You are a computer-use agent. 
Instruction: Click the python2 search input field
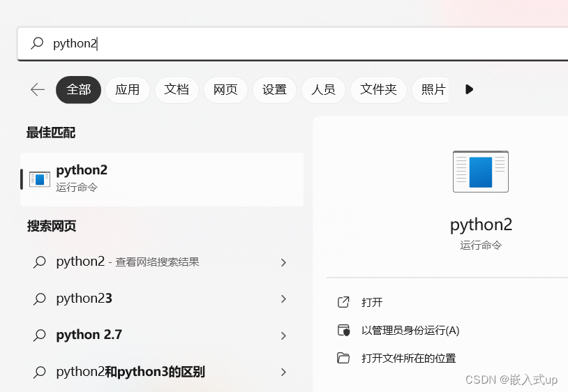(292, 43)
